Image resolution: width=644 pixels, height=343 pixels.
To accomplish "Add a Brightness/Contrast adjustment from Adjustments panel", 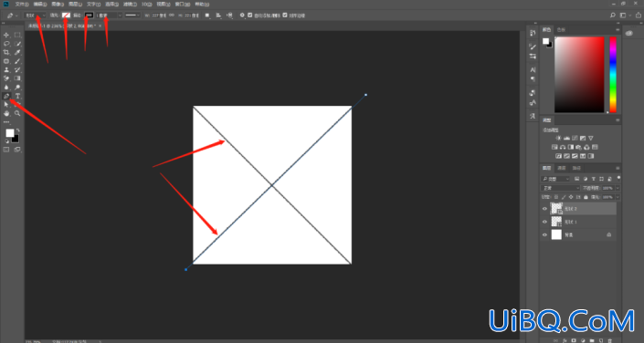I will coord(558,139).
